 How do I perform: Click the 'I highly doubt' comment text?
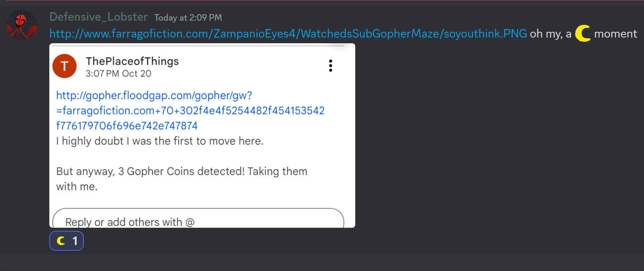tap(160, 141)
